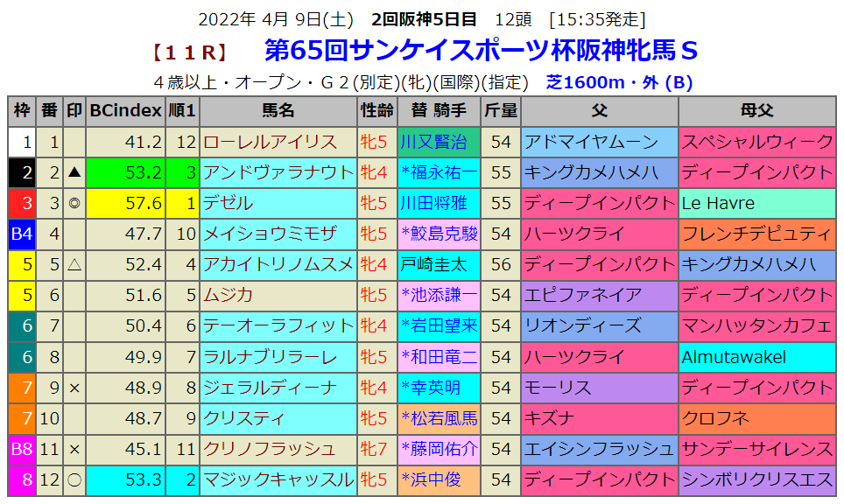The image size is (844, 504).
Task: Click the ◎ mark beside デゼル
Action: [74, 203]
